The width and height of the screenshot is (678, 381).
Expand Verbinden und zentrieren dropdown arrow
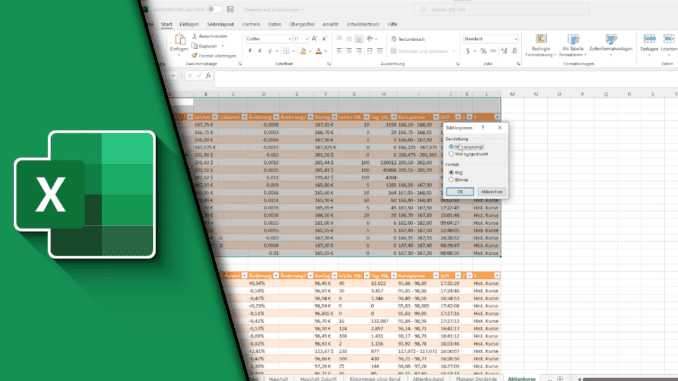pyautogui.click(x=454, y=51)
